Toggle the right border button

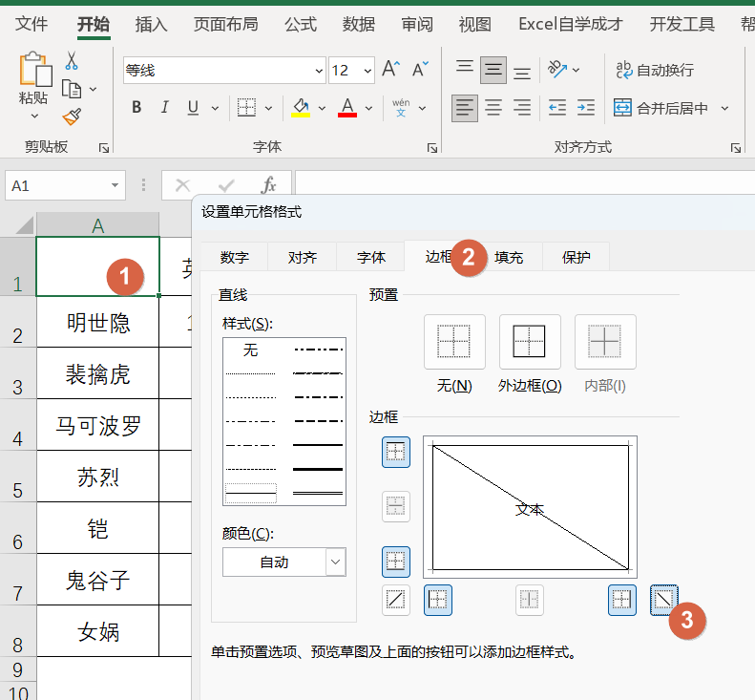tap(622, 600)
